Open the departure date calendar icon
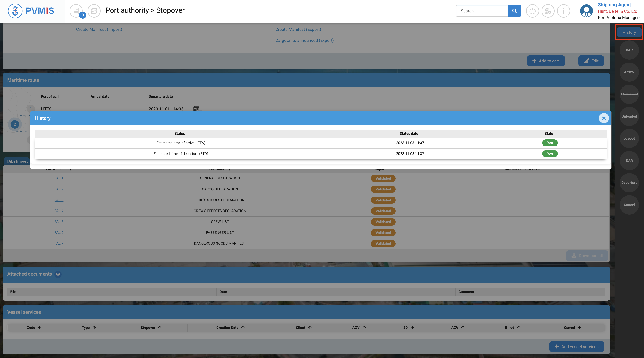644x358 pixels. (x=196, y=109)
